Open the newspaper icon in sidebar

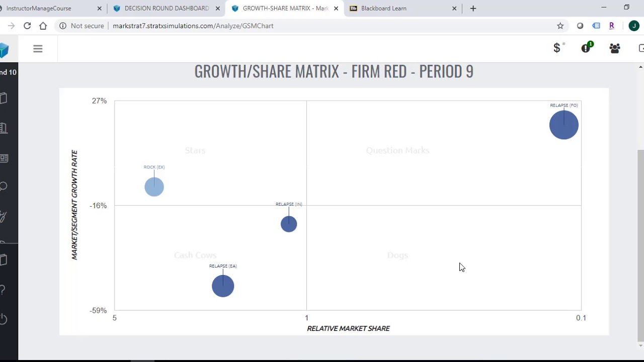(x=4, y=158)
